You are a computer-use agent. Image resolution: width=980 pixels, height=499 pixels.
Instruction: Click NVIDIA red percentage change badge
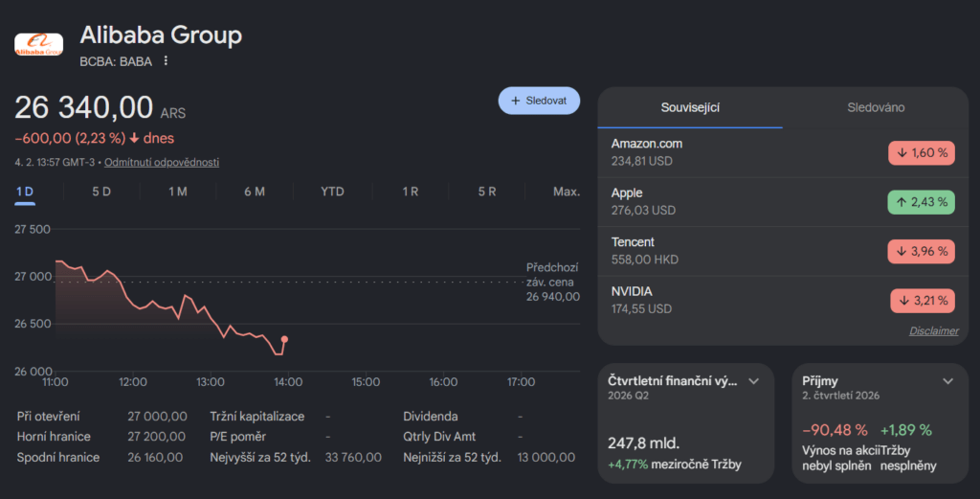pyautogui.click(x=922, y=301)
